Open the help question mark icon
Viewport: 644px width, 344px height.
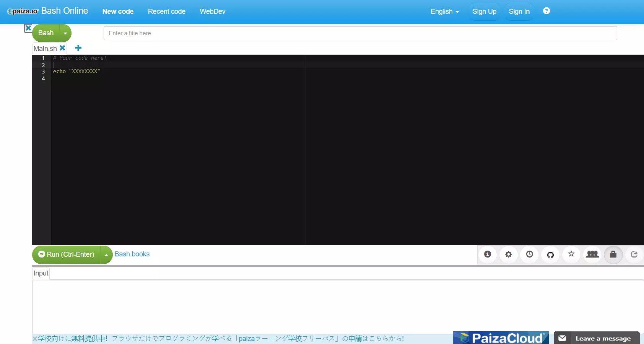(x=546, y=11)
